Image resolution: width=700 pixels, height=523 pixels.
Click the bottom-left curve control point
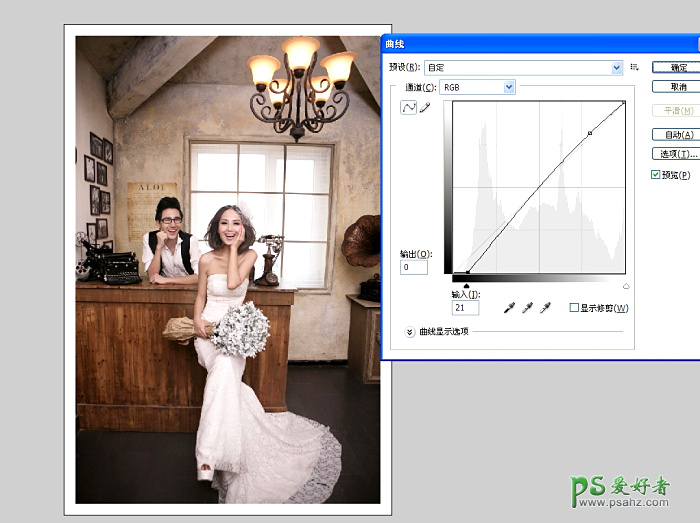[467, 272]
